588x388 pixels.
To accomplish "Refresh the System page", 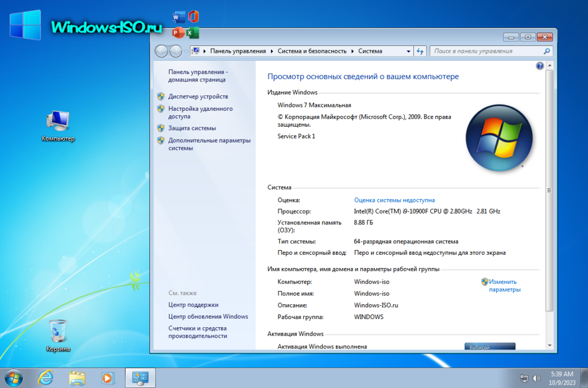I will tap(420, 51).
